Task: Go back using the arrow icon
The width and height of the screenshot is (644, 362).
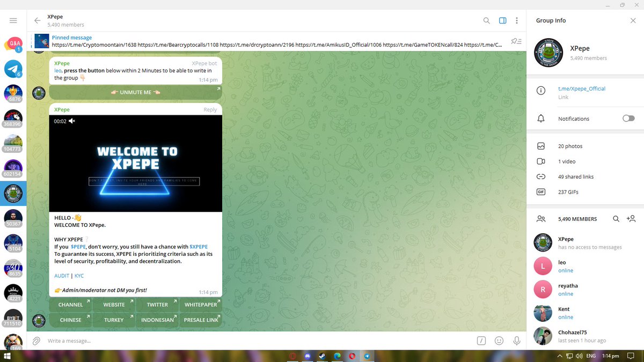Action: [x=37, y=20]
